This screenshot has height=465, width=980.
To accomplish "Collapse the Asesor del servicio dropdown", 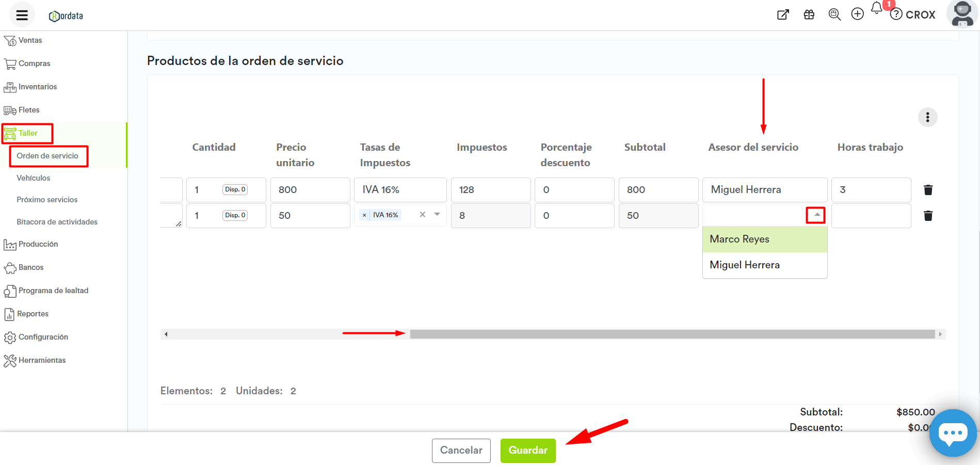I will pyautogui.click(x=816, y=215).
